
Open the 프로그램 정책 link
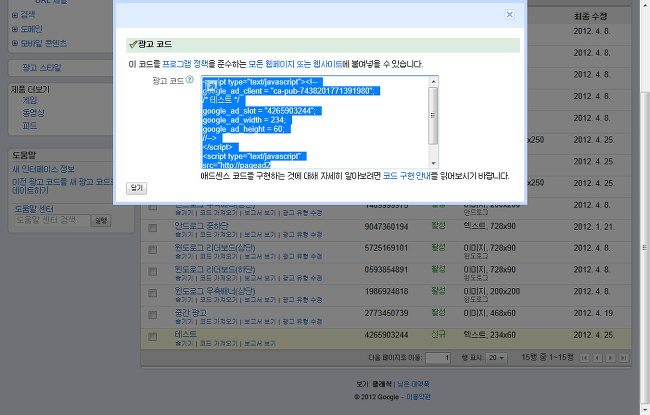pos(185,64)
